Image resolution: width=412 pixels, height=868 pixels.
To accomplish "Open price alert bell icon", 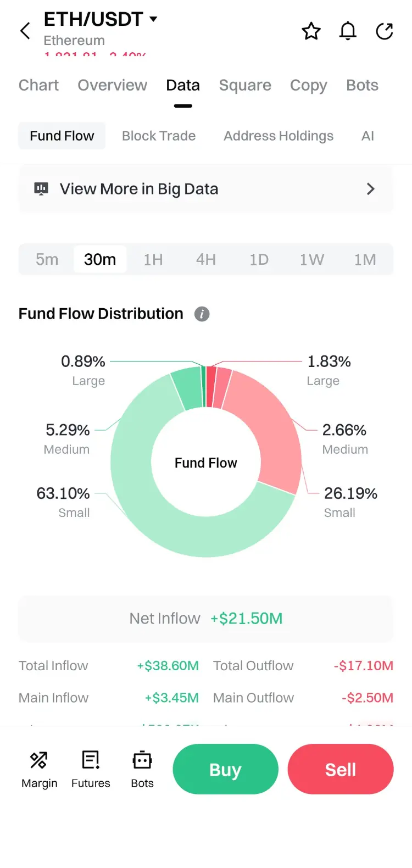I will coord(348,31).
